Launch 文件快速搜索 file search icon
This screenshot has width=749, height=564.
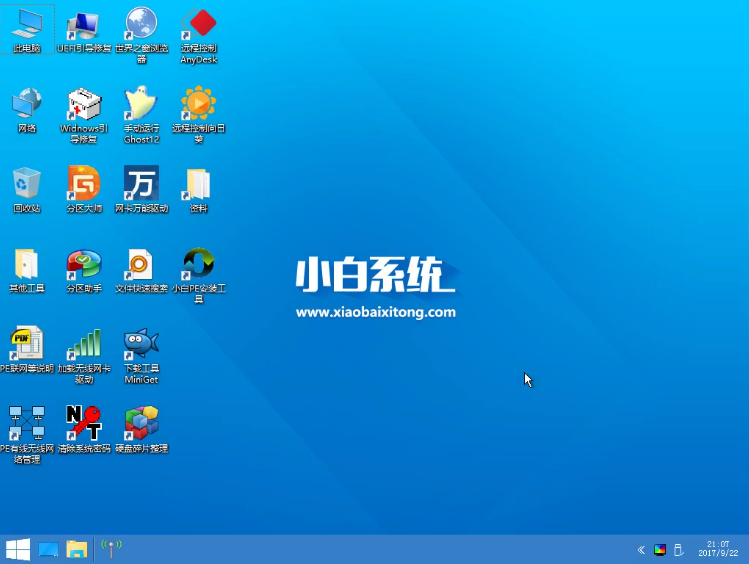[x=141, y=264]
